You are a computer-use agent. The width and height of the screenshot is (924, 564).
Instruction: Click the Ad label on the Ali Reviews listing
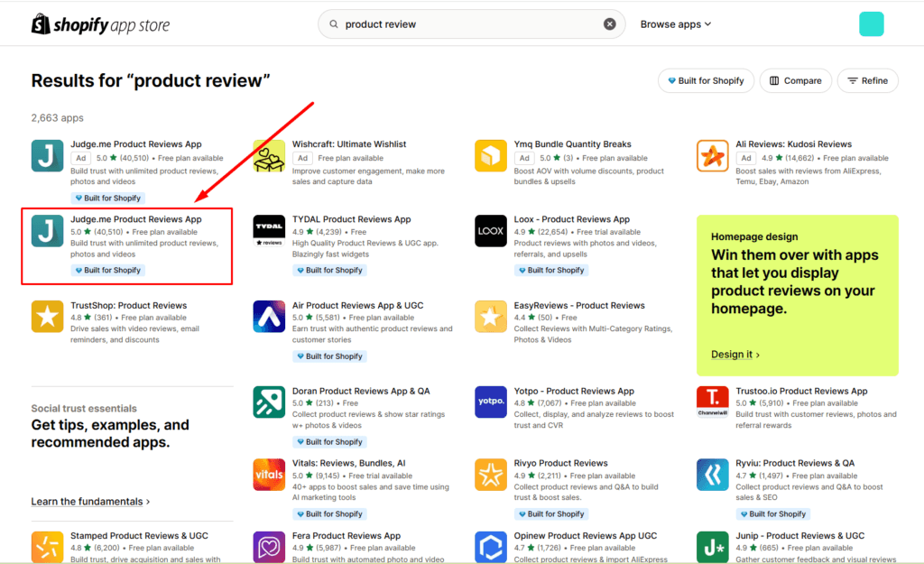click(x=746, y=158)
